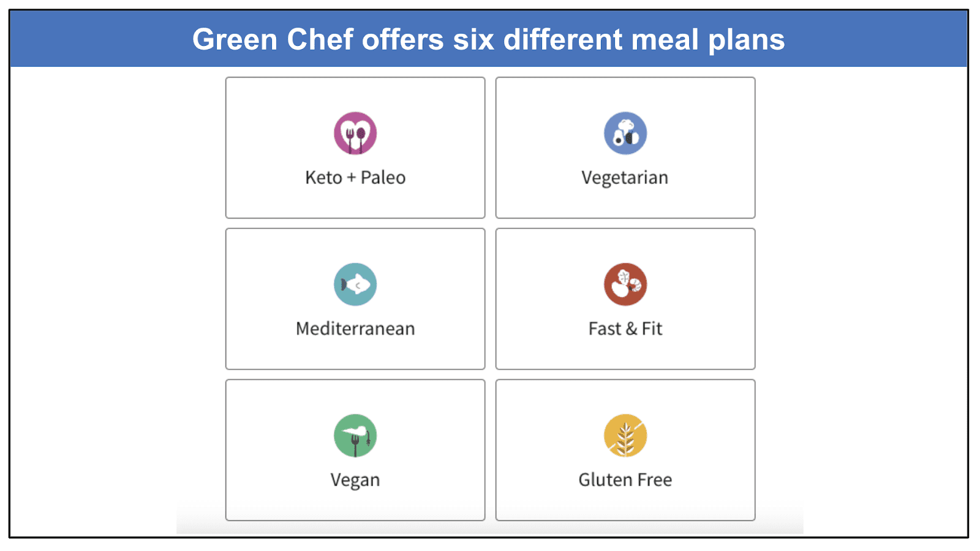Click the teal Mediterranean fish icon
This screenshot has width=980, height=551.
point(355,284)
